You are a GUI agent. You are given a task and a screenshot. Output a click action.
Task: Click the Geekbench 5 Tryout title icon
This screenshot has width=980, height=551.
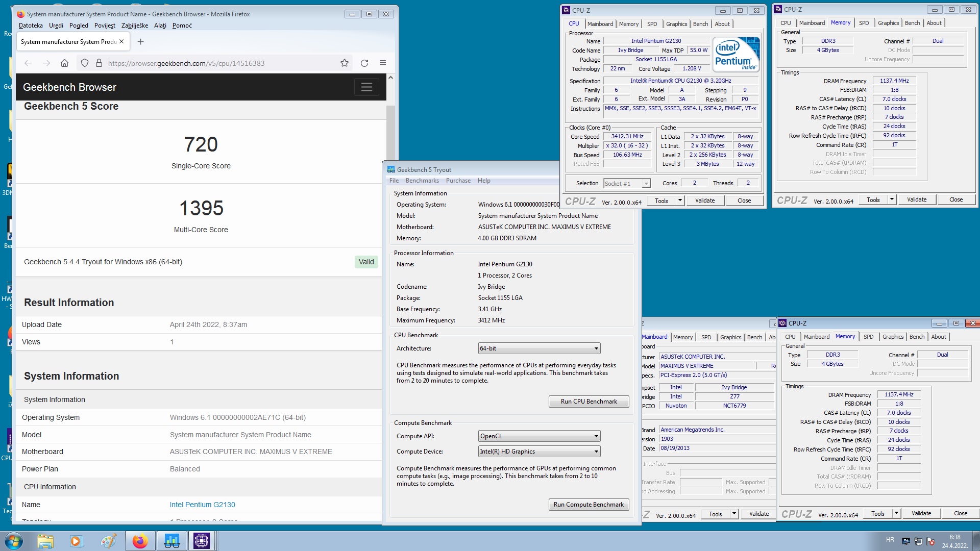pyautogui.click(x=391, y=170)
